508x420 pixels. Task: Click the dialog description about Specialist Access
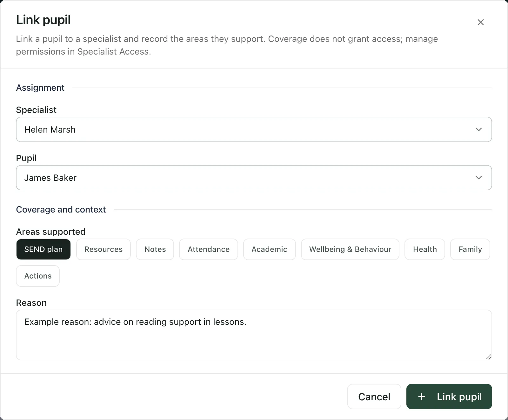point(227,45)
